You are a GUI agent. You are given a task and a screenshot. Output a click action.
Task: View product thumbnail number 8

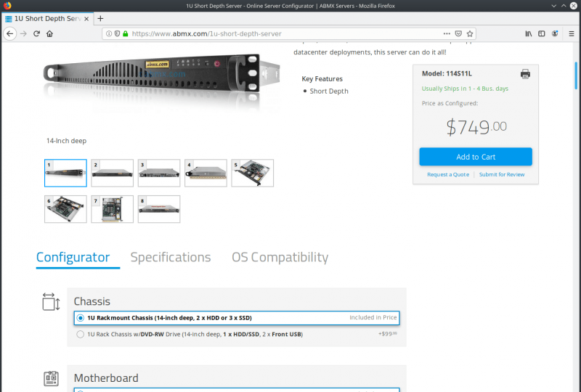159,209
